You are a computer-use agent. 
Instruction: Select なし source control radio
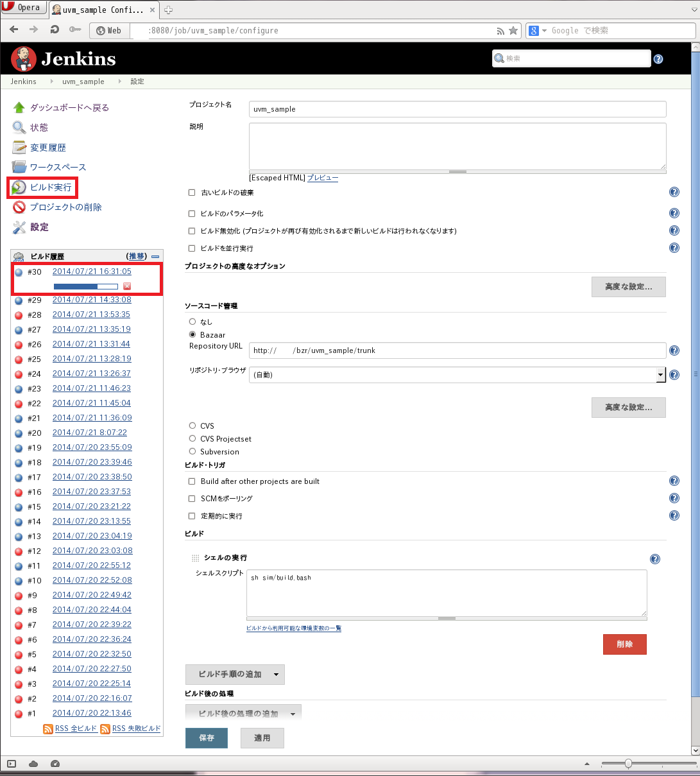(192, 322)
